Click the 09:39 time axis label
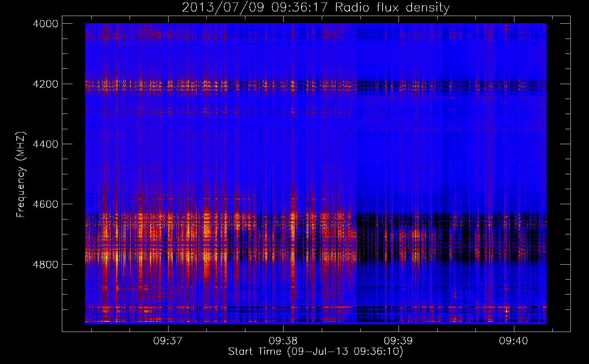This screenshot has height=364, width=589. [x=399, y=341]
